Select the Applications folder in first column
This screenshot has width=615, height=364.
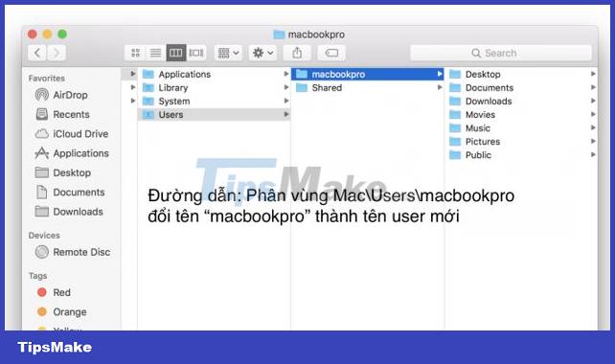[215, 74]
